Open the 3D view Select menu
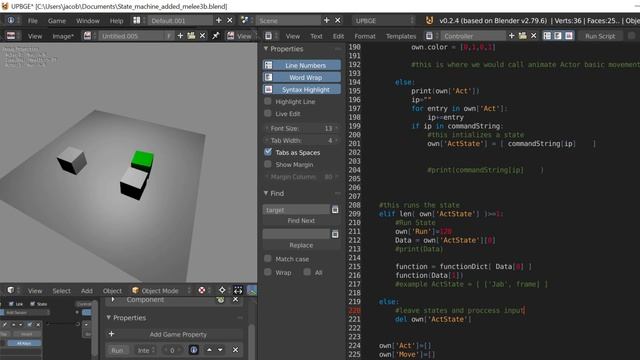Screen dimensions: 640x360 (x=61, y=290)
